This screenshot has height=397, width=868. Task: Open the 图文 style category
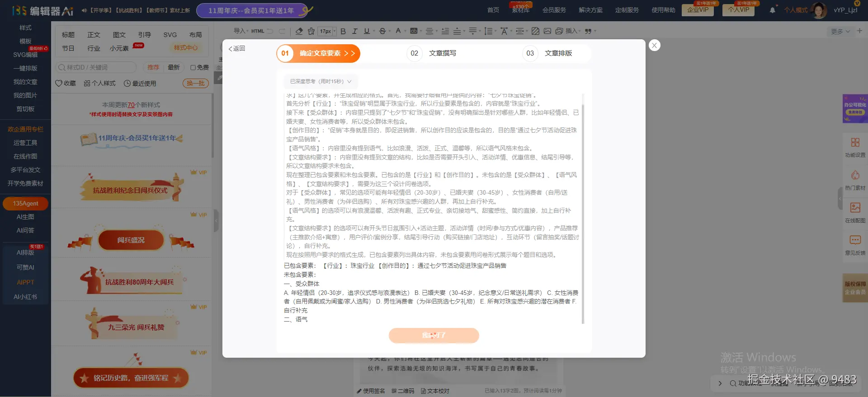pos(119,35)
